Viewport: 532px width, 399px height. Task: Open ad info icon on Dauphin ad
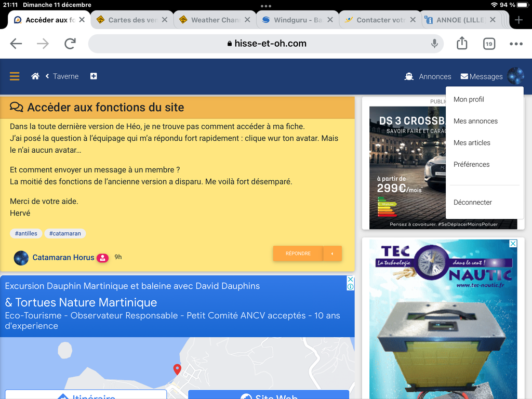(351, 287)
